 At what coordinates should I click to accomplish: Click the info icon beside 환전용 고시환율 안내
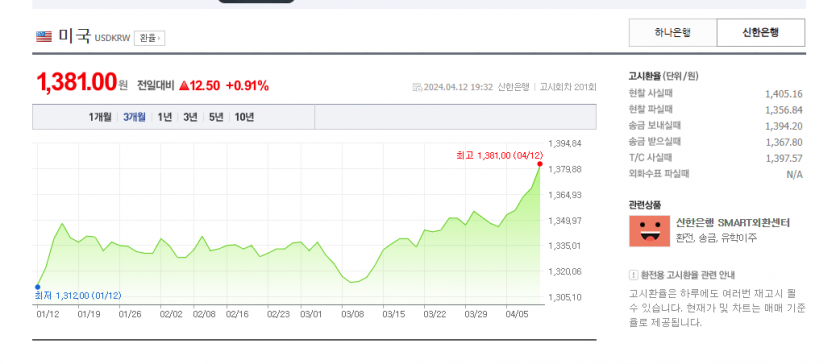(x=633, y=275)
